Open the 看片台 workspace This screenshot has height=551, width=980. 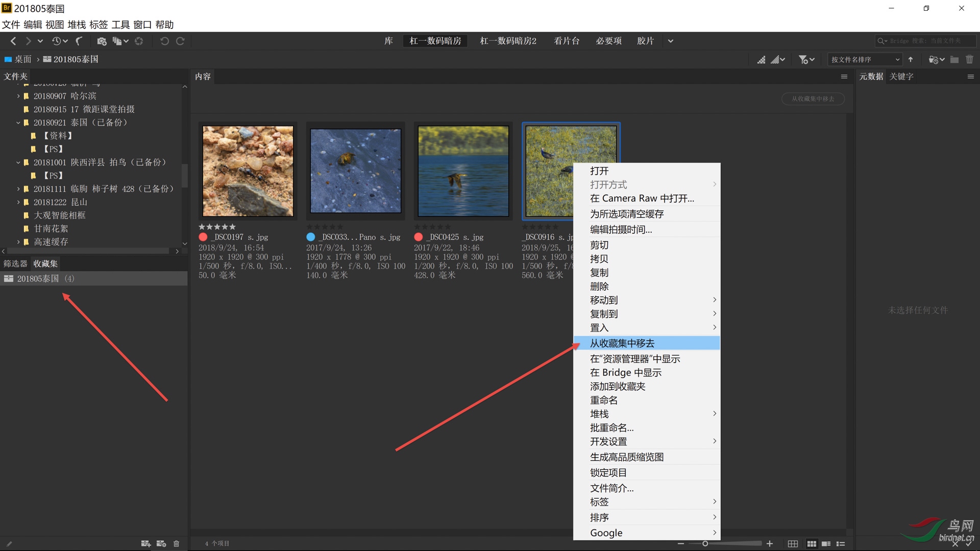coord(567,41)
